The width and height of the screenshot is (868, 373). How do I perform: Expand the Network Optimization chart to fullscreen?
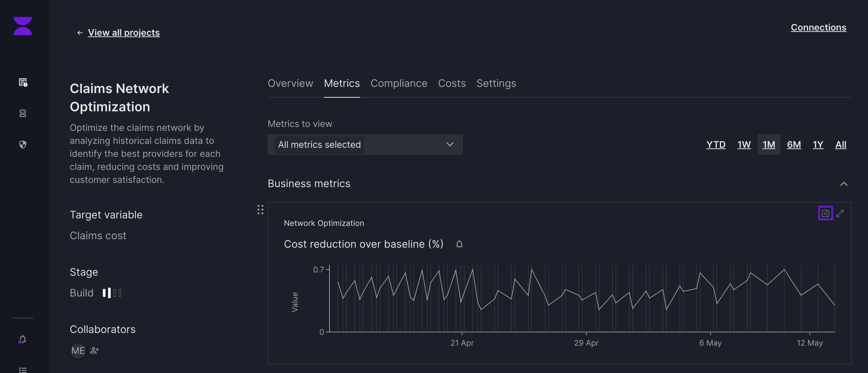[840, 213]
